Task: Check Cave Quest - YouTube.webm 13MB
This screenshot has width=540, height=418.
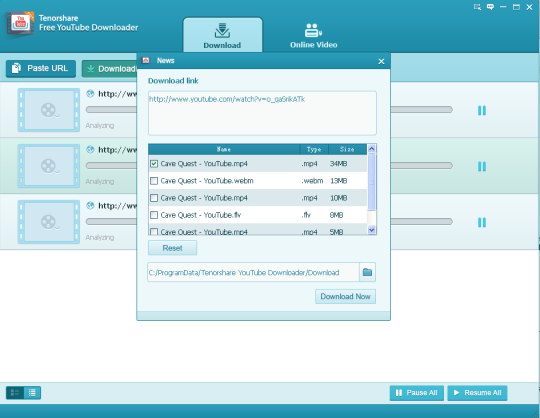Action: coord(154,181)
